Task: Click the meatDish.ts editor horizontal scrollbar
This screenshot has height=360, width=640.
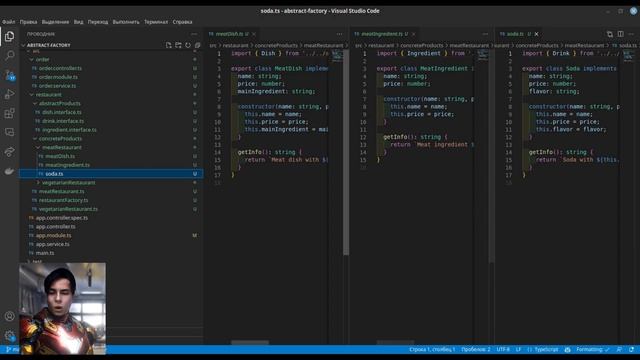Action: (250, 342)
